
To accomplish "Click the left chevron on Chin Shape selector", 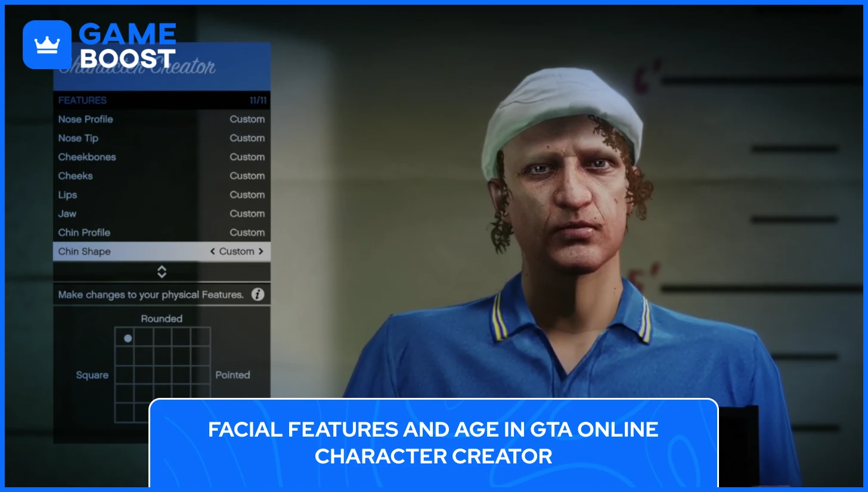I will pos(213,251).
